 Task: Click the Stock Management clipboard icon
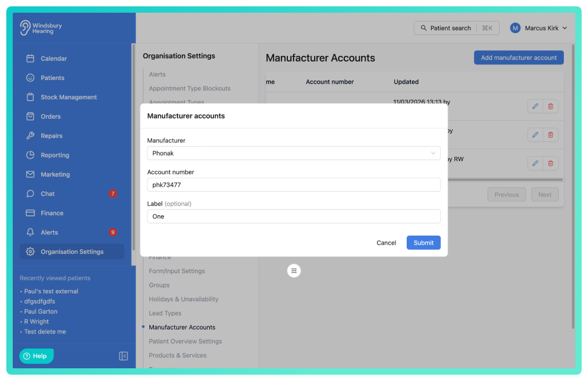31,97
